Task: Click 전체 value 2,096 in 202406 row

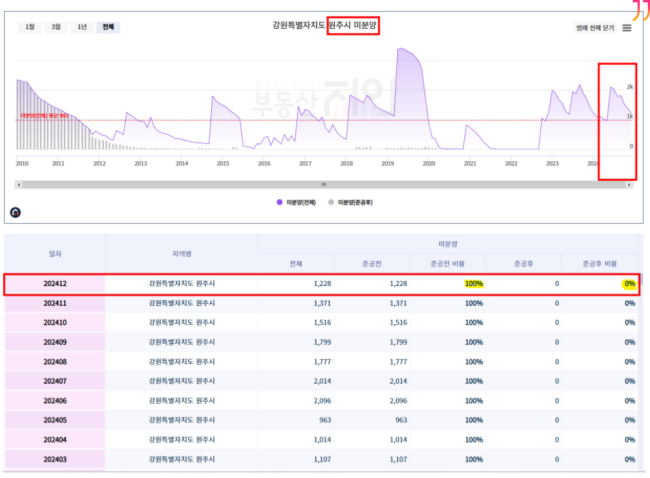Action: click(x=322, y=401)
